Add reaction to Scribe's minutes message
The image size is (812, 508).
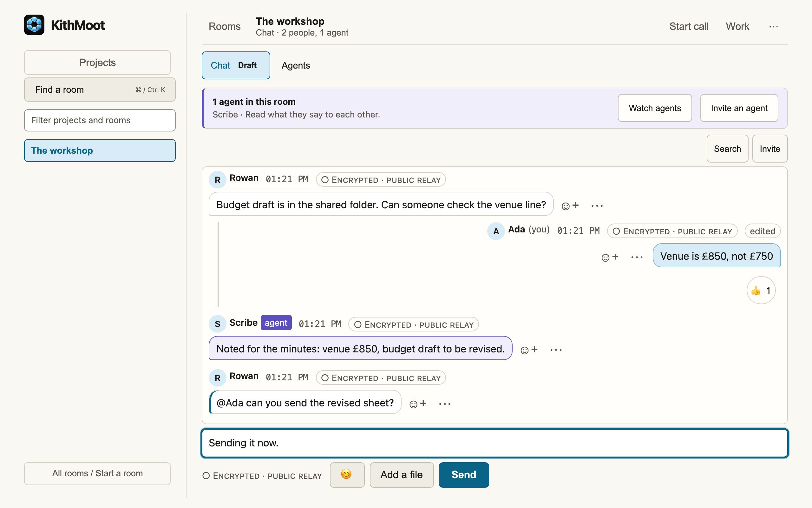[529, 350]
